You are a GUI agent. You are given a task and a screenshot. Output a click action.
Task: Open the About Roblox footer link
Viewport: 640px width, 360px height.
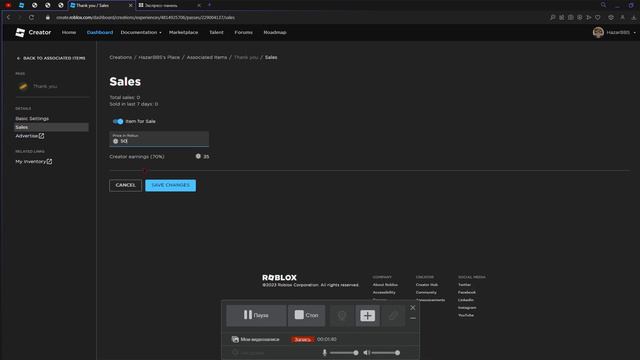[x=385, y=285]
